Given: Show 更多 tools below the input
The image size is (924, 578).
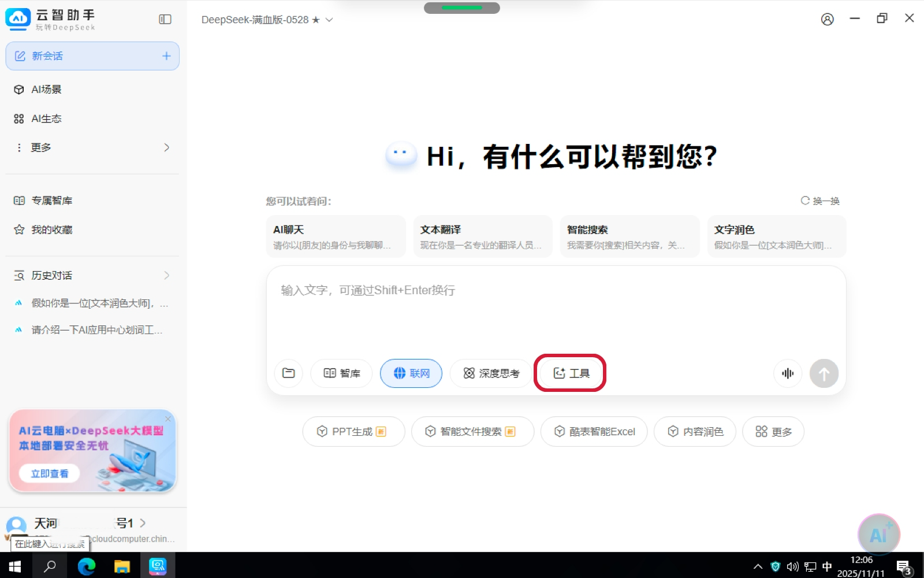Looking at the screenshot, I should tap(773, 432).
